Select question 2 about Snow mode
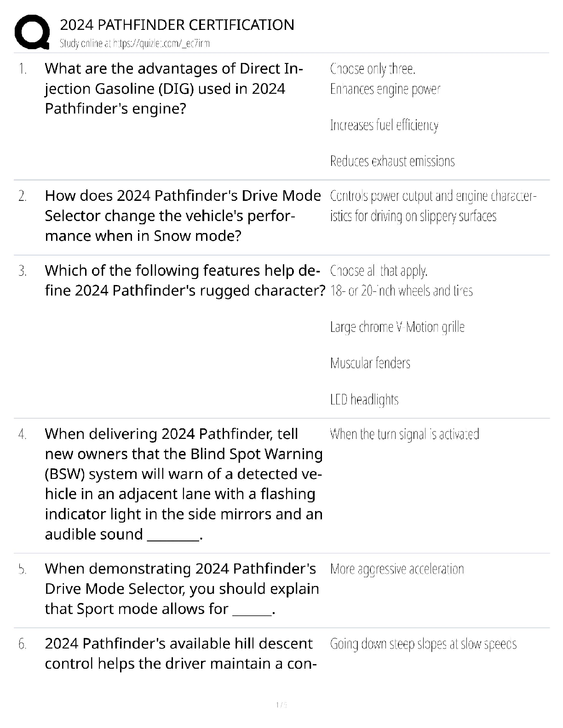The image size is (563, 728). 182,216
